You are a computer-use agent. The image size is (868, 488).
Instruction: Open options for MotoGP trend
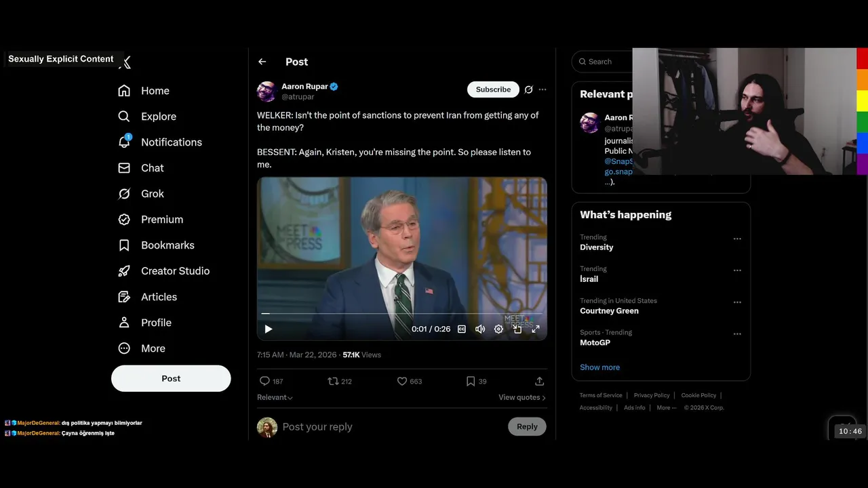737,334
